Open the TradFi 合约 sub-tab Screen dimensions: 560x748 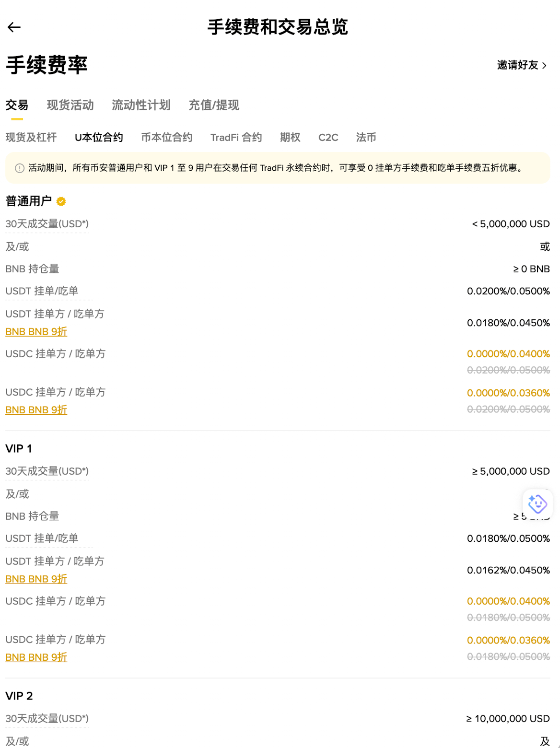point(236,138)
